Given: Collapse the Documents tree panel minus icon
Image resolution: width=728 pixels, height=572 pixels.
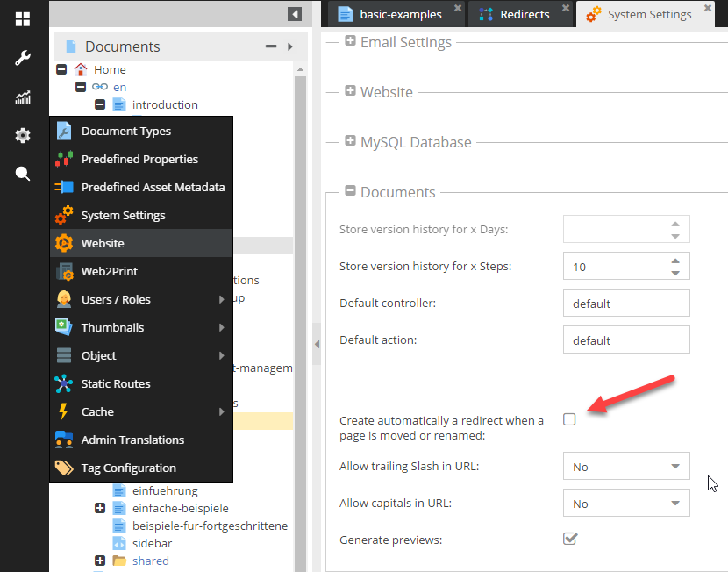Looking at the screenshot, I should click(271, 46).
